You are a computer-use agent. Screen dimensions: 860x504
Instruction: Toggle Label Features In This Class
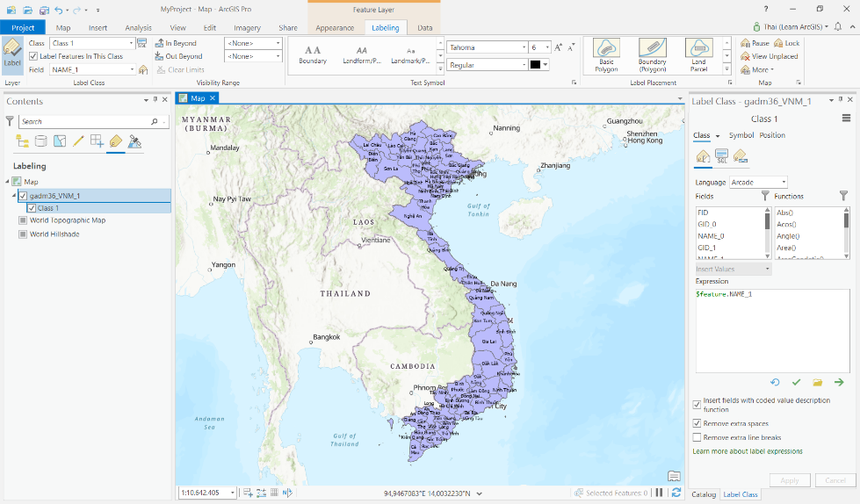pyautogui.click(x=33, y=56)
